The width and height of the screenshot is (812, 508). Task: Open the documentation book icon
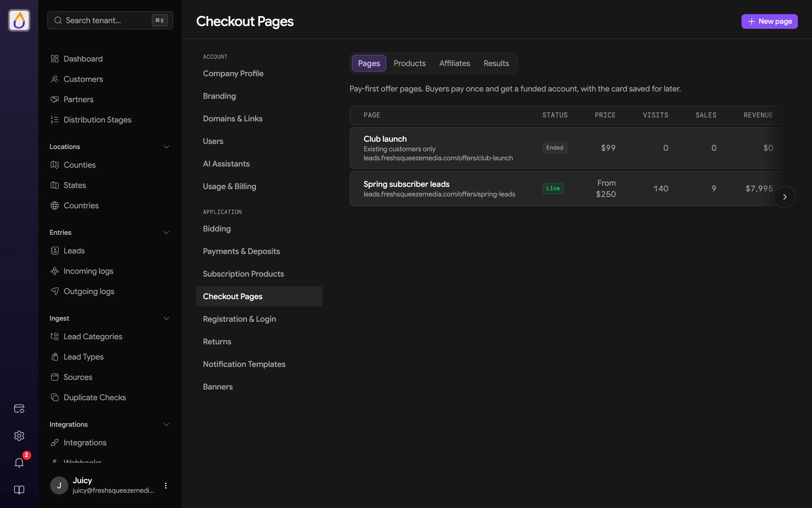(19, 490)
